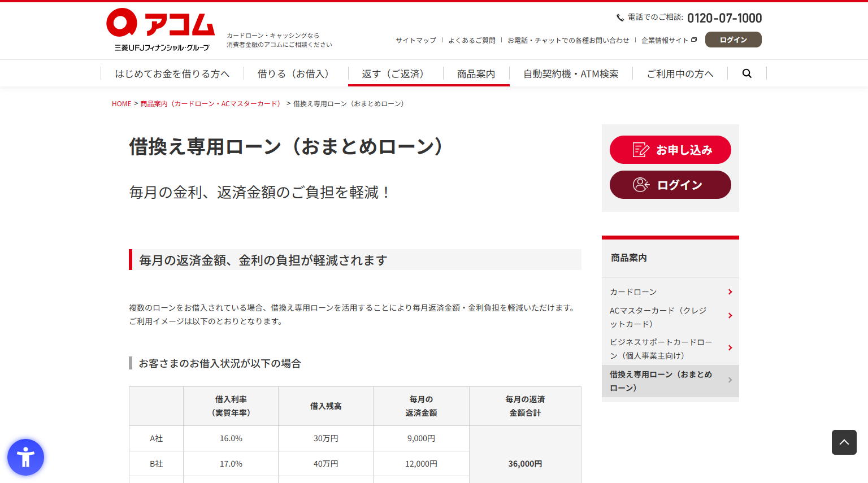Click the dark red ログイン sidebar button

[x=670, y=185]
